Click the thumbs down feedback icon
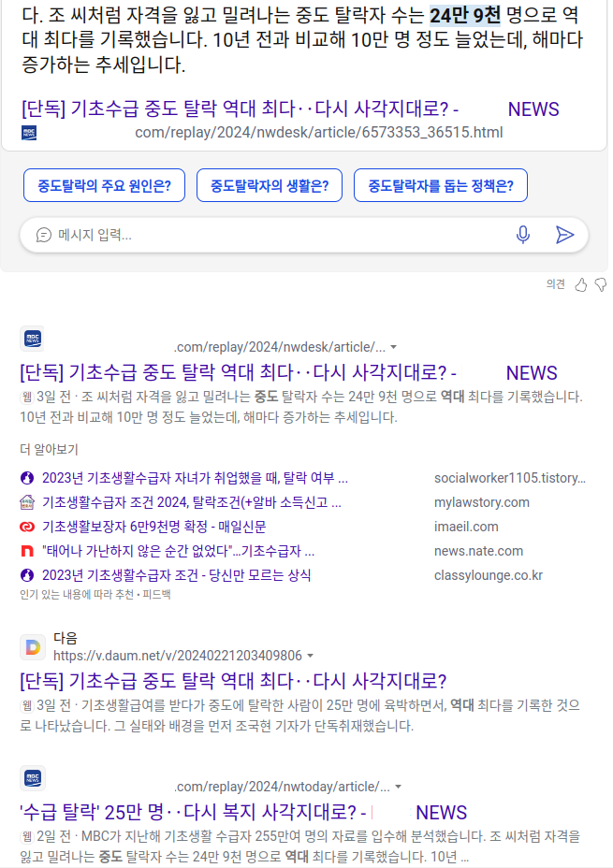The width and height of the screenshot is (613, 868). (600, 284)
